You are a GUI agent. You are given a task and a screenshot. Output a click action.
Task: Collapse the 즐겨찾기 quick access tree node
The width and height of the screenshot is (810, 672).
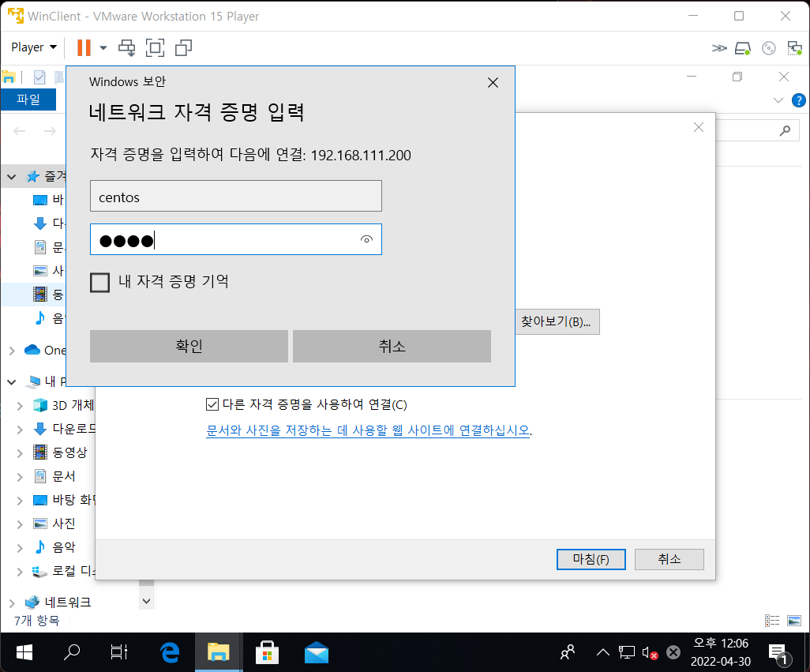11,177
